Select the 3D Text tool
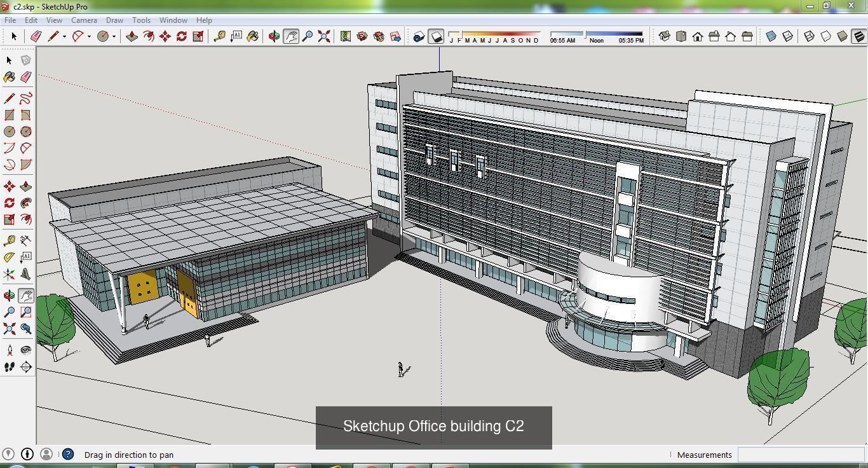The height and width of the screenshot is (468, 868). [x=25, y=274]
